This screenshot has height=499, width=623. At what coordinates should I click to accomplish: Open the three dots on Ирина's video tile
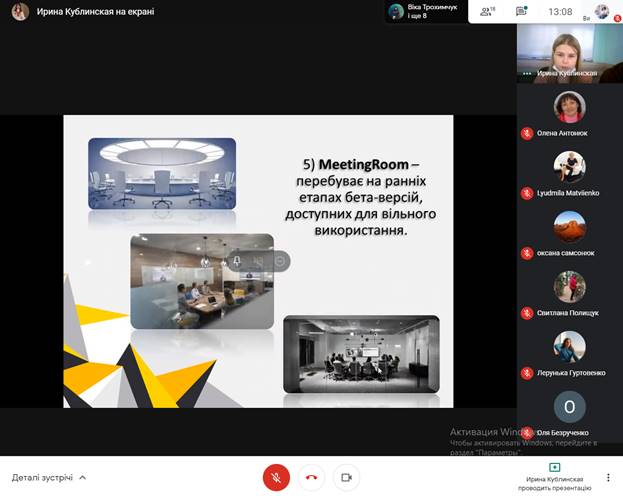pos(527,73)
